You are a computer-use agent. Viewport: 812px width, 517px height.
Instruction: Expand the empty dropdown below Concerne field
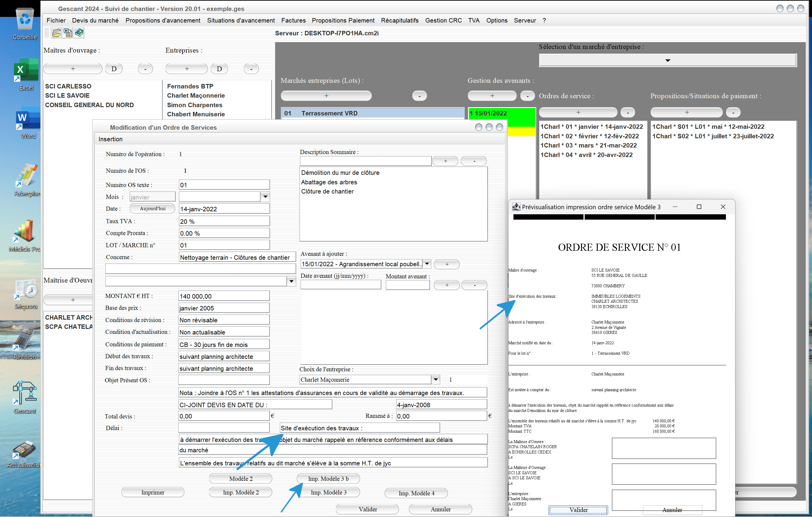pyautogui.click(x=291, y=281)
